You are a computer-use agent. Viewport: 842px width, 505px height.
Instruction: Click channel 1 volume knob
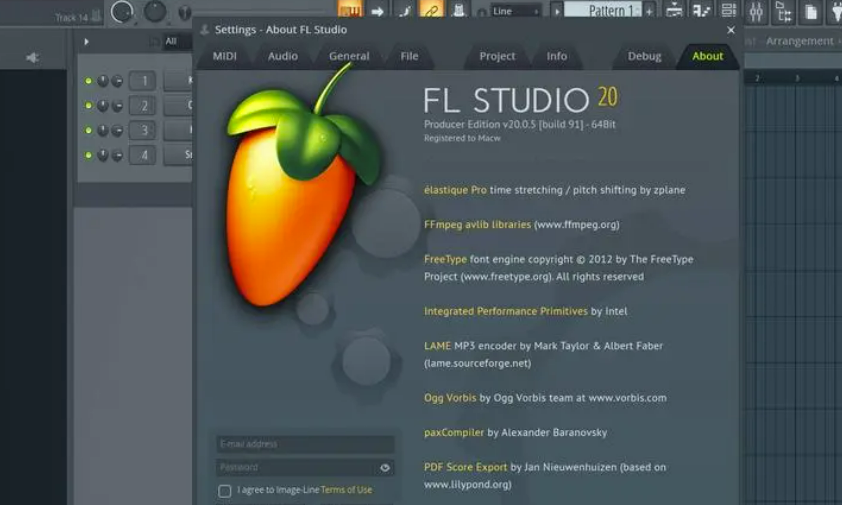pyautogui.click(x=117, y=81)
